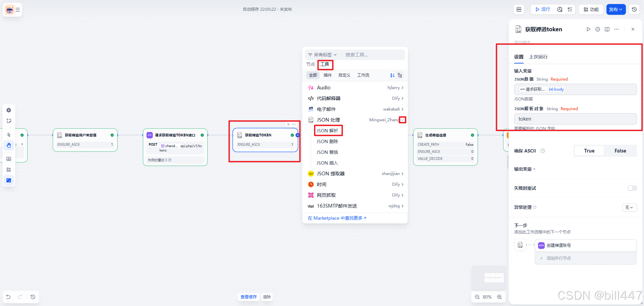This screenshot has height=306, width=644.
Task: Open the checklist icon in top toolbar
Action: 570,9
